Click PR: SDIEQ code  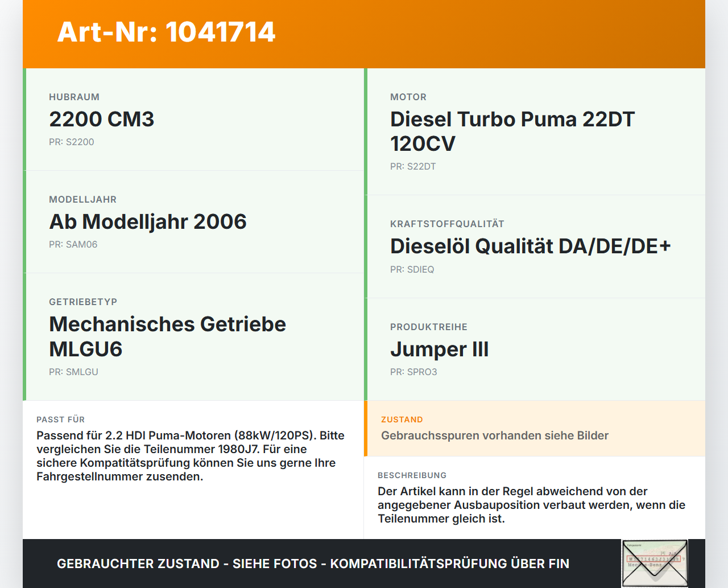(x=412, y=269)
